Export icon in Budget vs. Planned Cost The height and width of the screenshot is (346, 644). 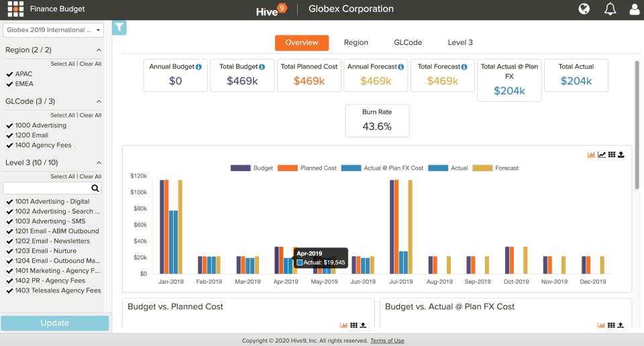(363, 325)
